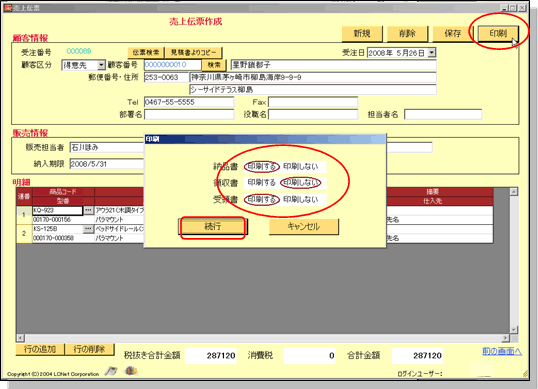
Task: Click the 顧客番号 field 0000000010
Action: coord(173,65)
